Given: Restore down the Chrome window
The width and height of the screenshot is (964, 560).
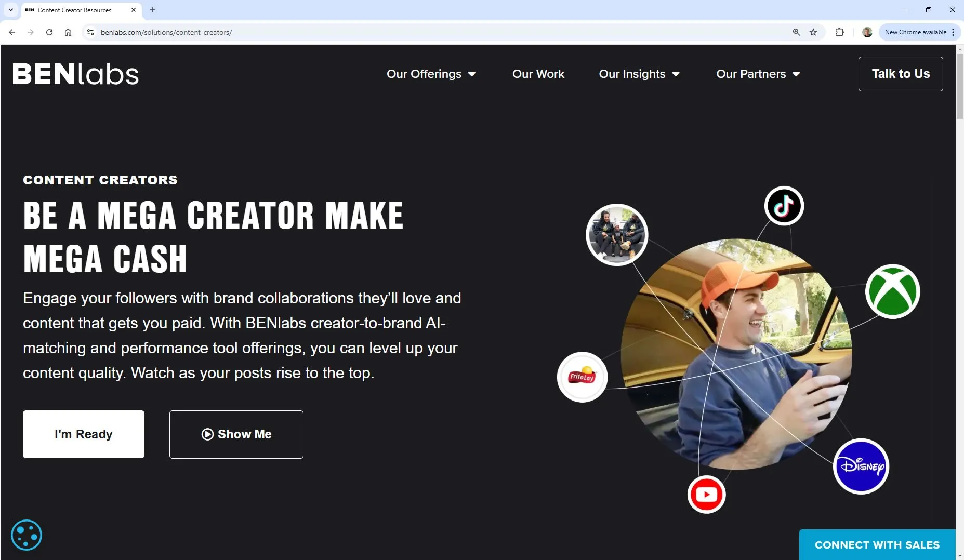Looking at the screenshot, I should tap(928, 10).
